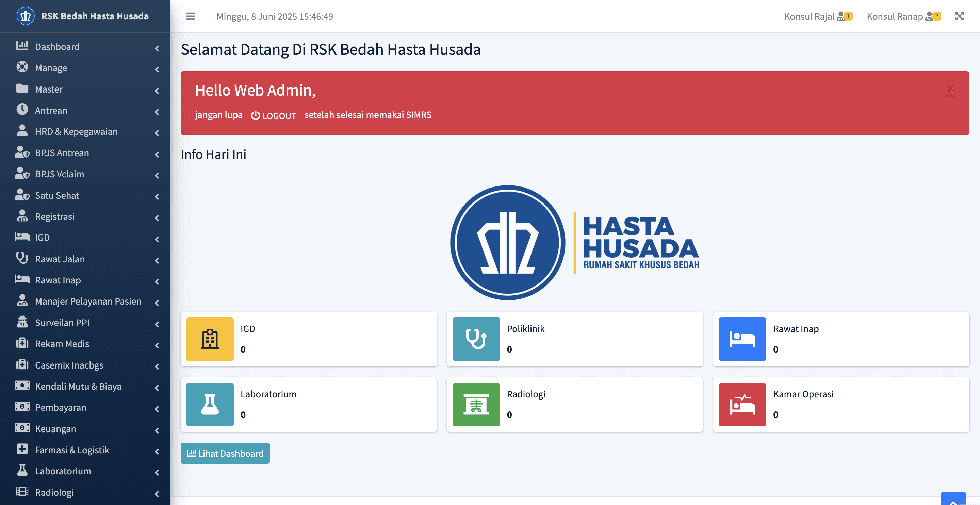
Task: Open the Rawat Jalan sidebar menu
Action: (85, 259)
